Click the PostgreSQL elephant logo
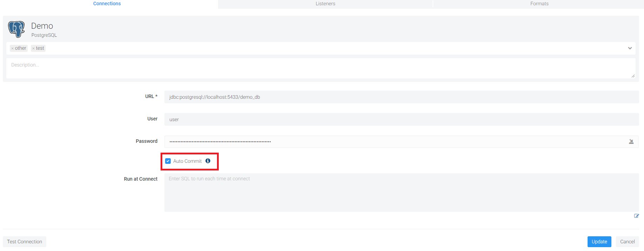The height and width of the screenshot is (251, 644). pyautogui.click(x=16, y=29)
